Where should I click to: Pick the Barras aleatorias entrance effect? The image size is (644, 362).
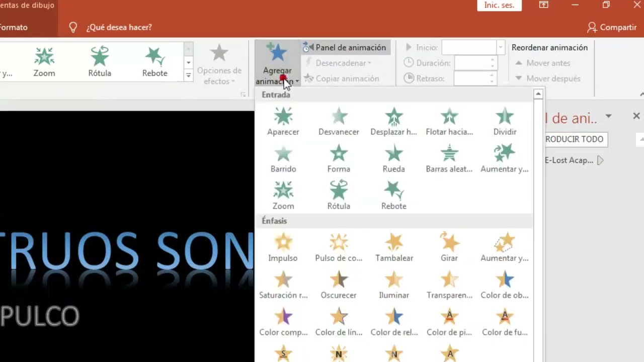[x=449, y=159]
